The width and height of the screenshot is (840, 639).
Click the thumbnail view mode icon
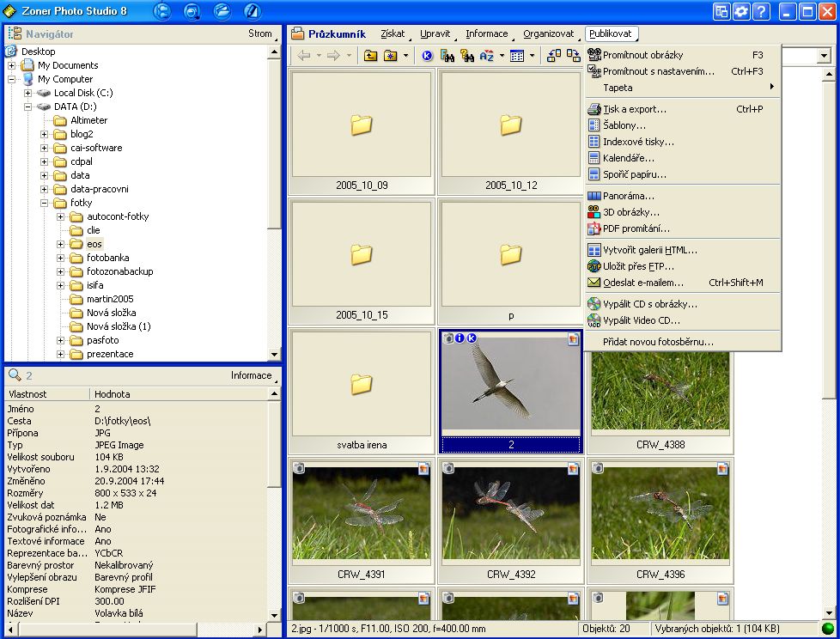point(517,55)
